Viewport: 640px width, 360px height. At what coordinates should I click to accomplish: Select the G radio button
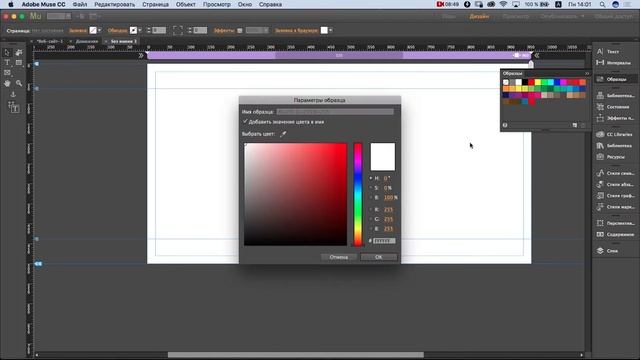click(x=371, y=219)
